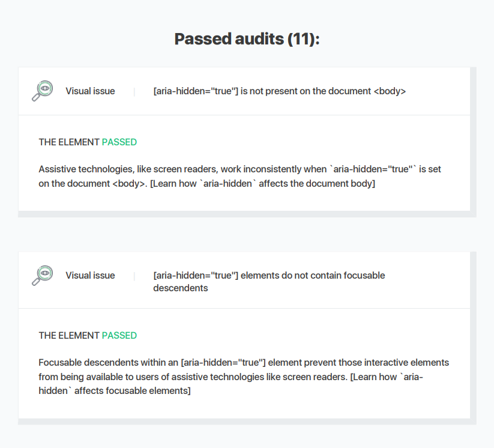Screen dimensions: 494x448
Task: Click the Passed audits (11) heading
Action: [247, 39]
